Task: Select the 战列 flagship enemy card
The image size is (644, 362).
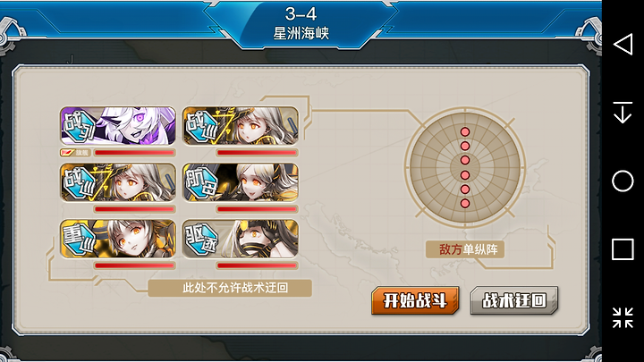Action: tap(118, 126)
